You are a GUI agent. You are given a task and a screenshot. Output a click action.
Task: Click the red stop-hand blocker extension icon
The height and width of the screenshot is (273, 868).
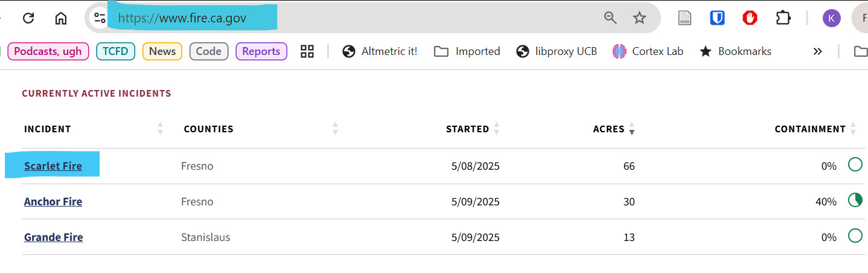[x=750, y=18]
